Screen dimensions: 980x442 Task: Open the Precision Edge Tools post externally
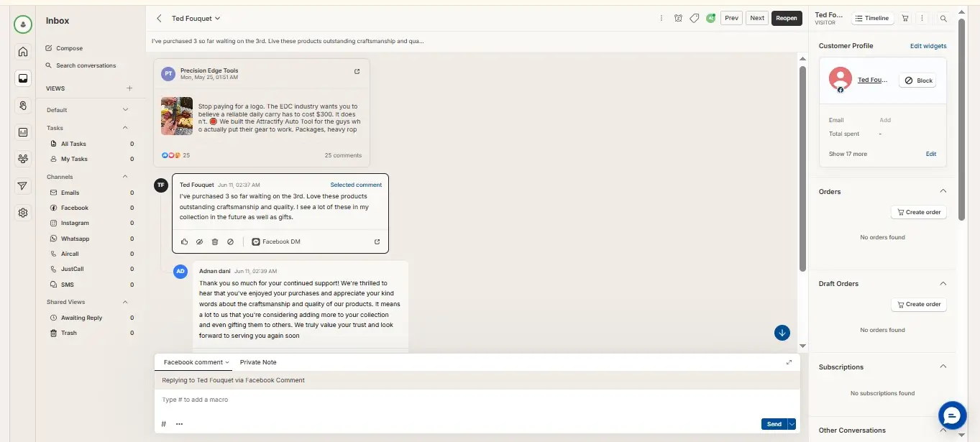[357, 71]
